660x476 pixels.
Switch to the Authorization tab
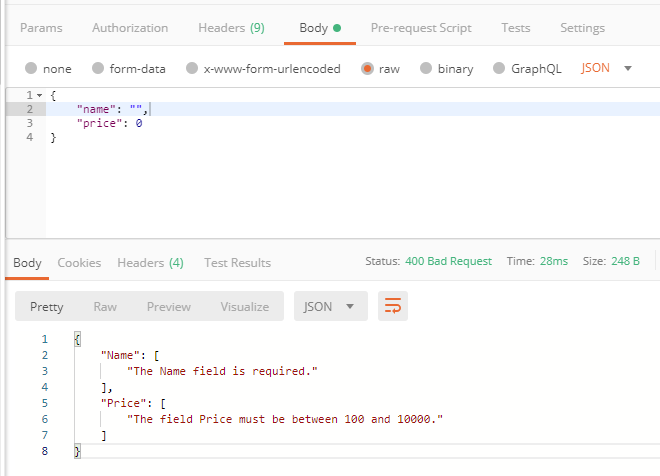[130, 28]
